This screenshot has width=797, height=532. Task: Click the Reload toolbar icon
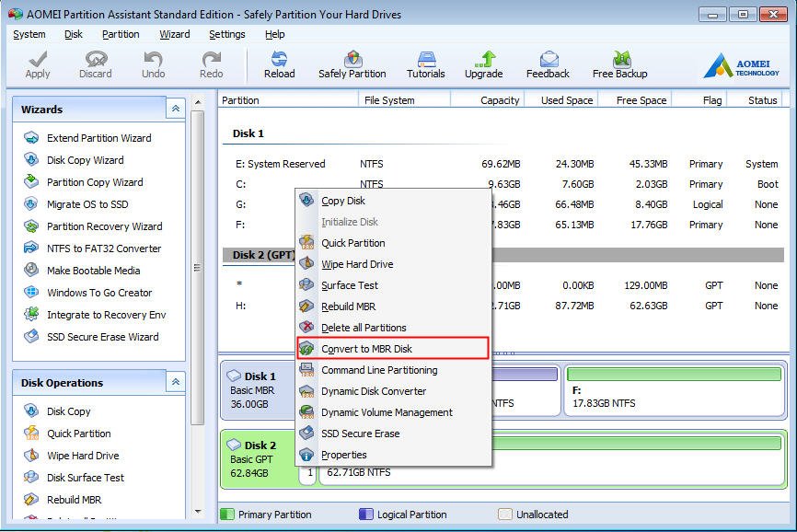tap(279, 64)
